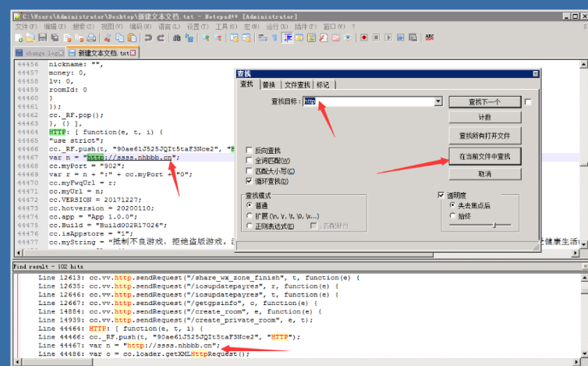Viewport: 588px width, 366px height.
Task: Click the Save file toolbar icon
Action: (43, 37)
